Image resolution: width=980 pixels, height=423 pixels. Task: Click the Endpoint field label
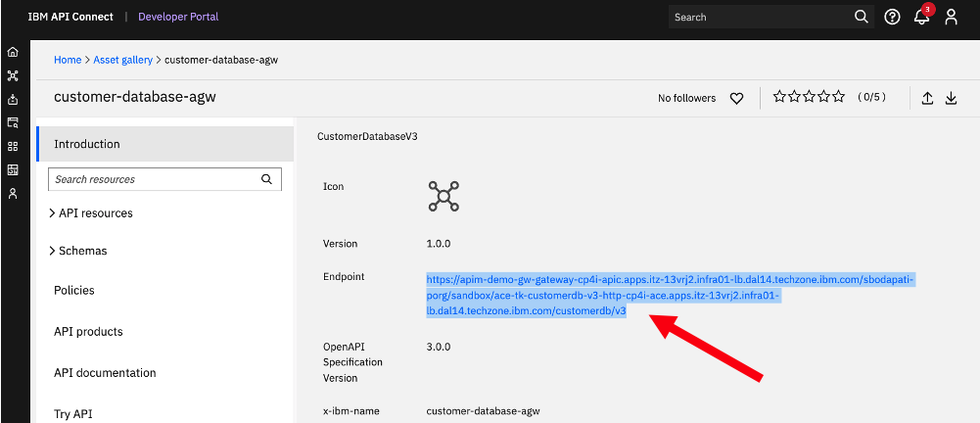pyautogui.click(x=343, y=276)
